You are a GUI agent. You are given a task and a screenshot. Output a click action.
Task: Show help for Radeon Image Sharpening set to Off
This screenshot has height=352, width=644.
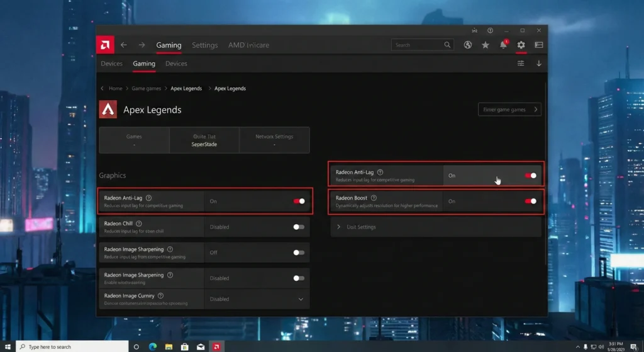pyautogui.click(x=170, y=249)
